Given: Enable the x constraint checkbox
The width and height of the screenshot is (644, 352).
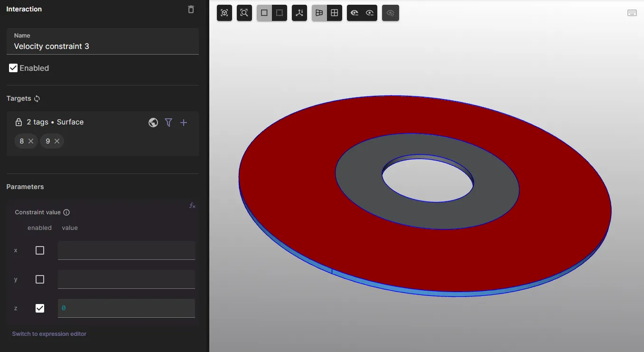Looking at the screenshot, I should tap(40, 250).
